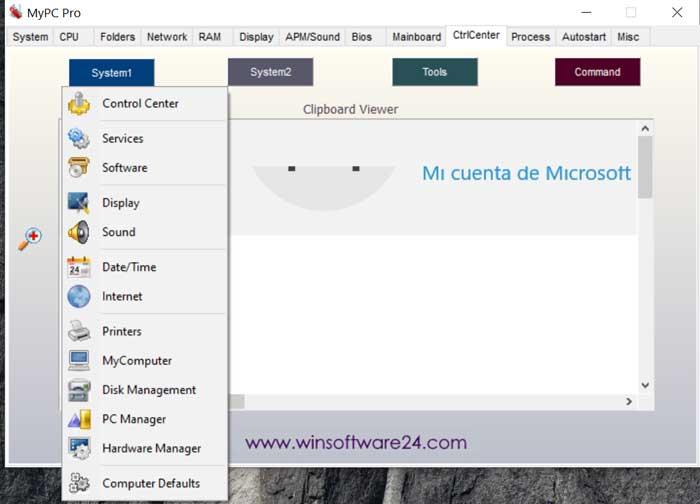Click the clipboard viewer scroll down arrow

645,385
